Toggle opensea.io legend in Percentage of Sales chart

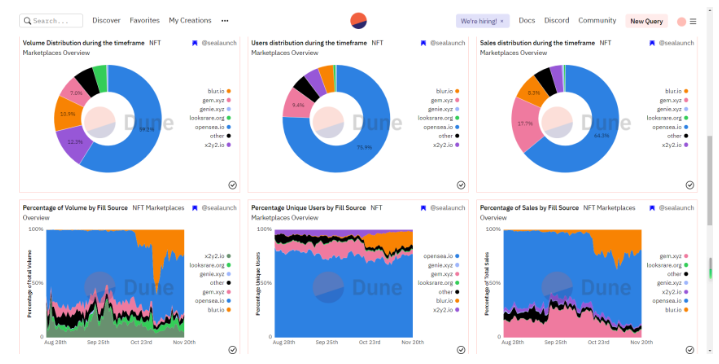pyautogui.click(x=670, y=301)
